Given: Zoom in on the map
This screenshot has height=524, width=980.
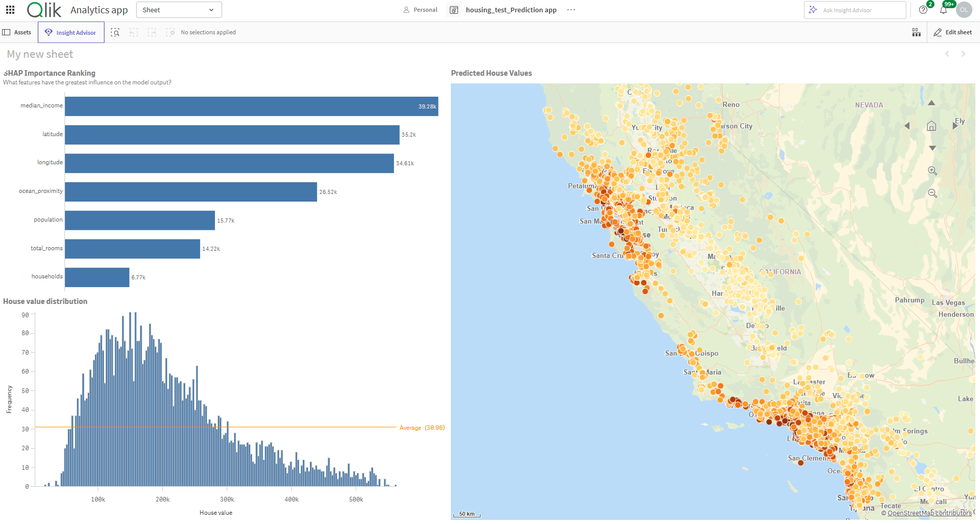Looking at the screenshot, I should click(x=932, y=171).
